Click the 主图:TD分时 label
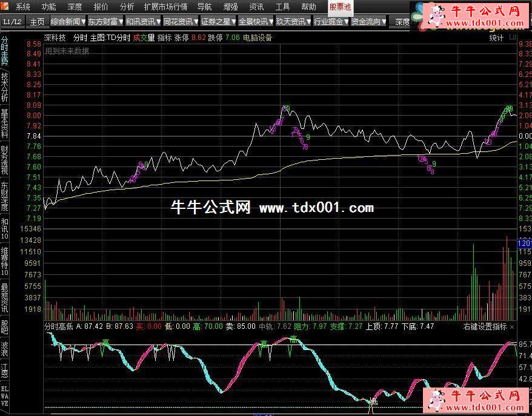The width and height of the screenshot is (532, 416). coord(110,38)
